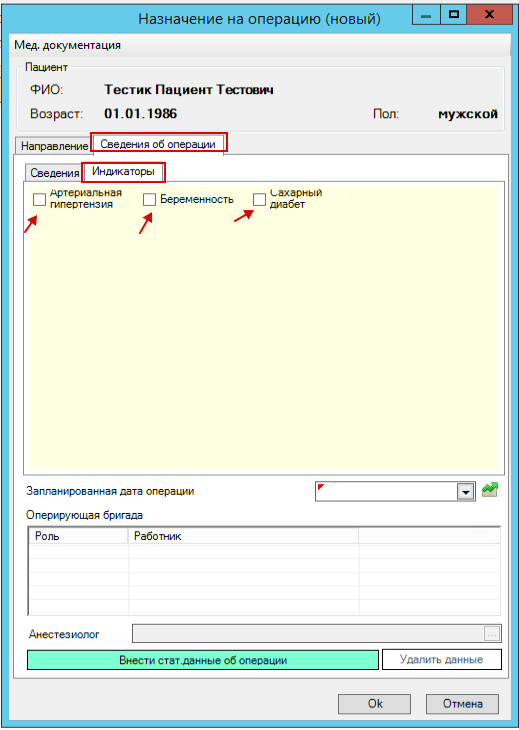Click the Анестезиолог text field

[x=309, y=634]
